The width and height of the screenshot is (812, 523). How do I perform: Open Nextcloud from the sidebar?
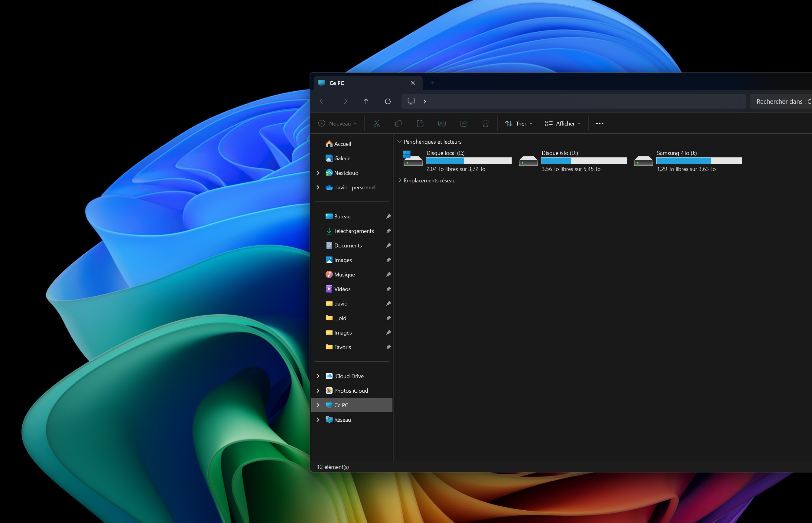[x=346, y=173]
